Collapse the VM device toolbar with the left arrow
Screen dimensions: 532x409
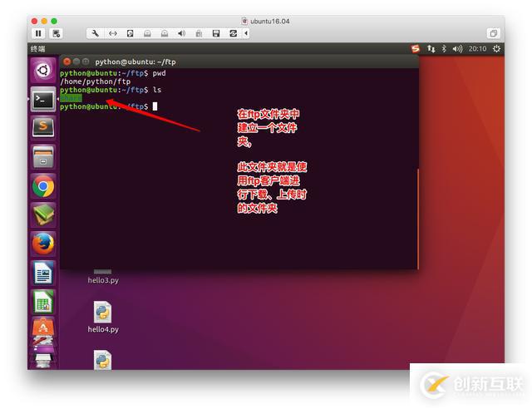(246, 33)
